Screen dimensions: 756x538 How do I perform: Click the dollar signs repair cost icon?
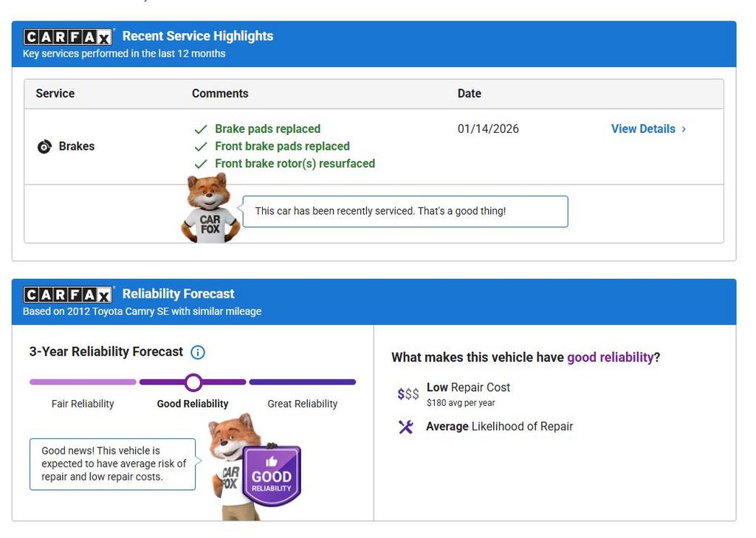coord(408,394)
